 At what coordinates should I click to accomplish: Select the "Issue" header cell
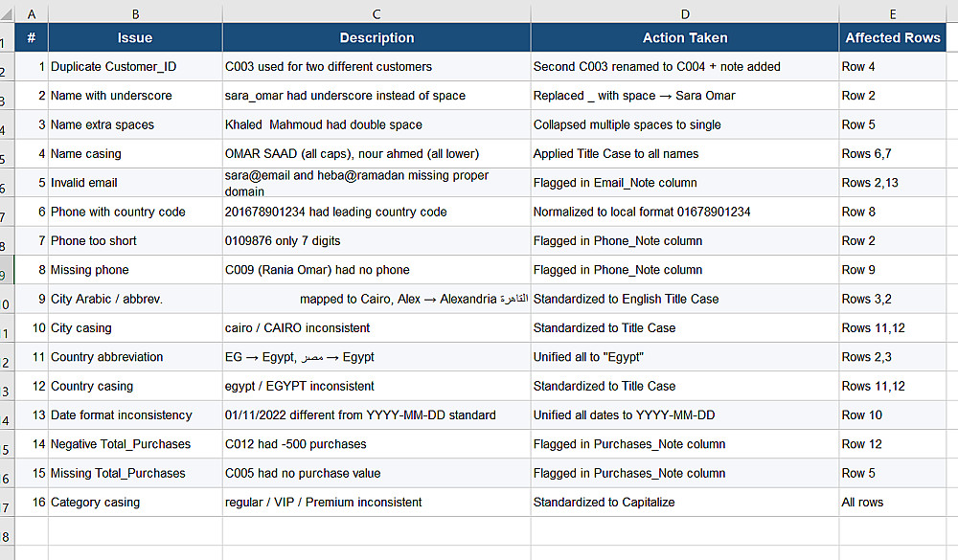[135, 38]
